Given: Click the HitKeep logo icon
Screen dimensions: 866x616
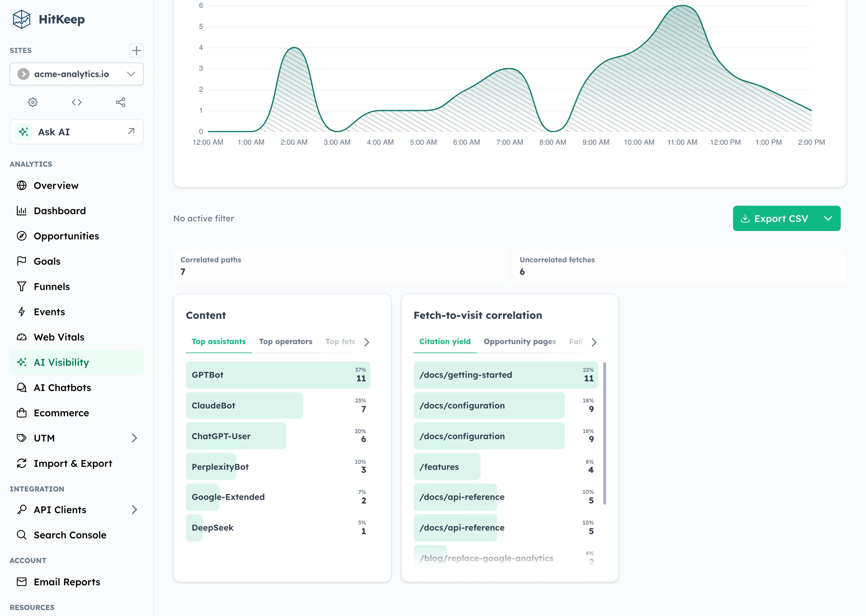Looking at the screenshot, I should (x=22, y=19).
